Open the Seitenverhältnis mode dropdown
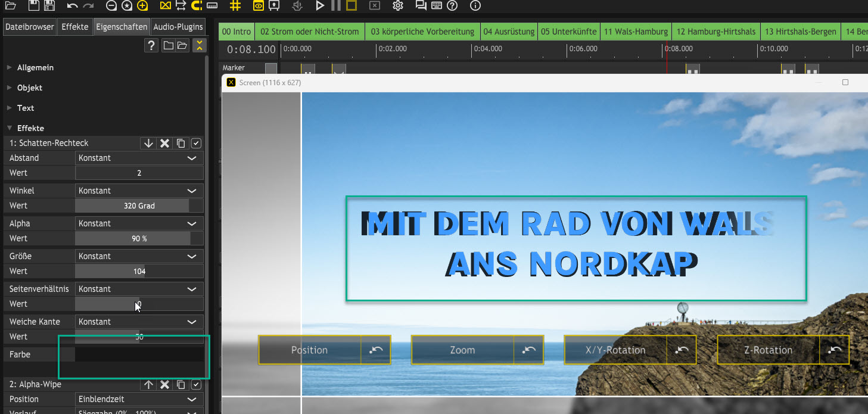Viewport: 868px width, 414px height. (x=139, y=289)
